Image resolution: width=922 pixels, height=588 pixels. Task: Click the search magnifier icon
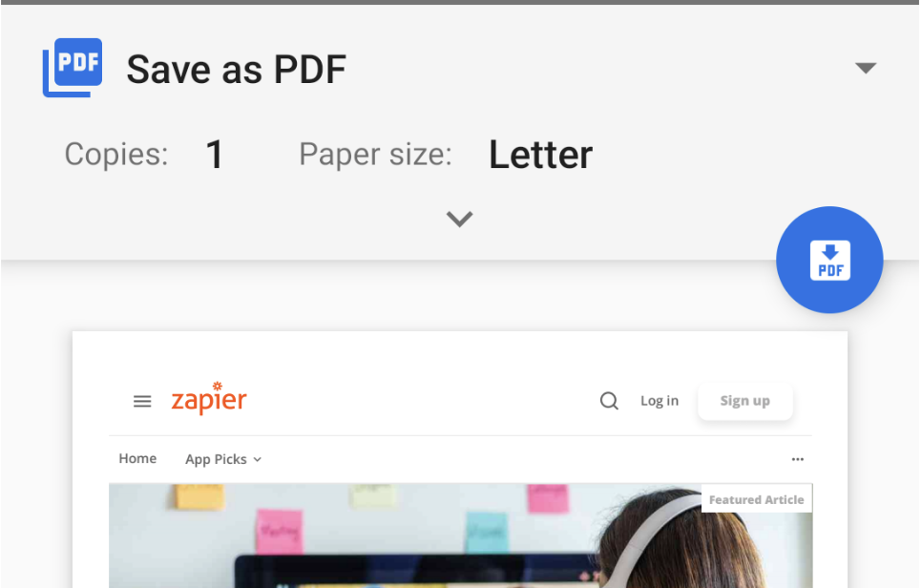tap(609, 401)
